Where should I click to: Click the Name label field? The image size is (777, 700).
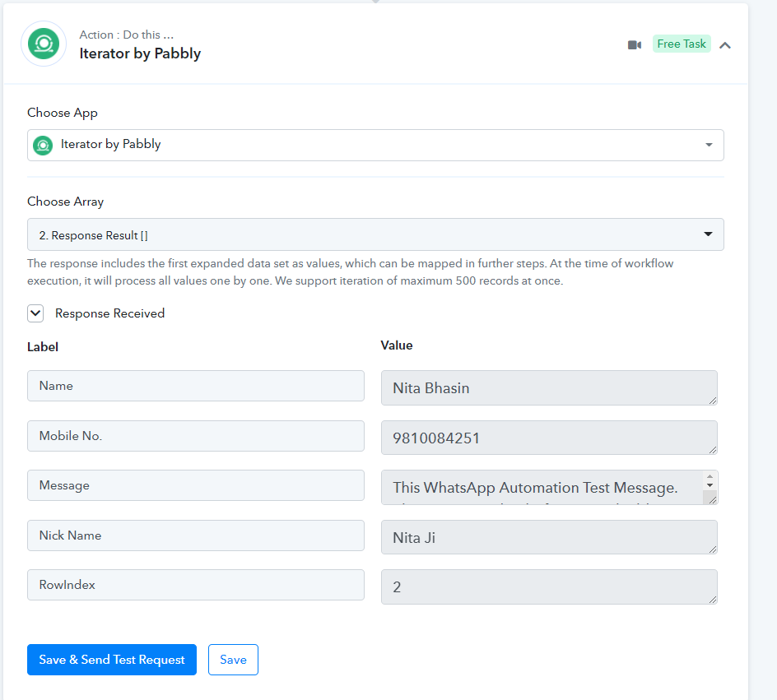coord(195,386)
